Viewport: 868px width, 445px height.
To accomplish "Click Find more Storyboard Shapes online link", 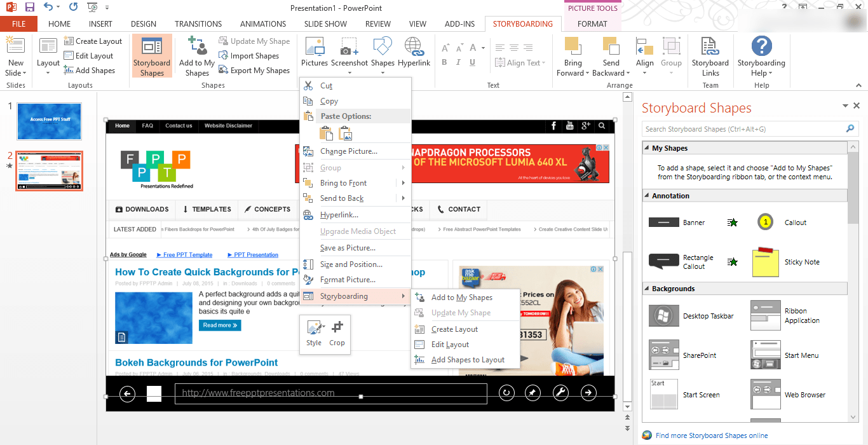I will coord(712,435).
